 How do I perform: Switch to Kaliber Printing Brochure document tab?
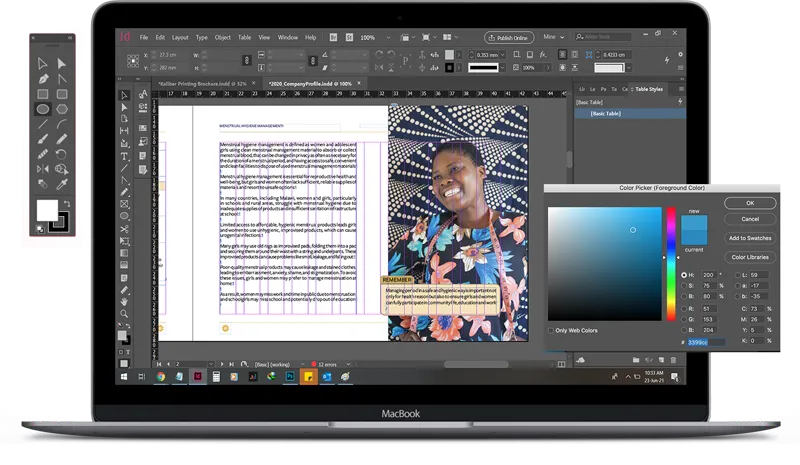tap(203, 83)
